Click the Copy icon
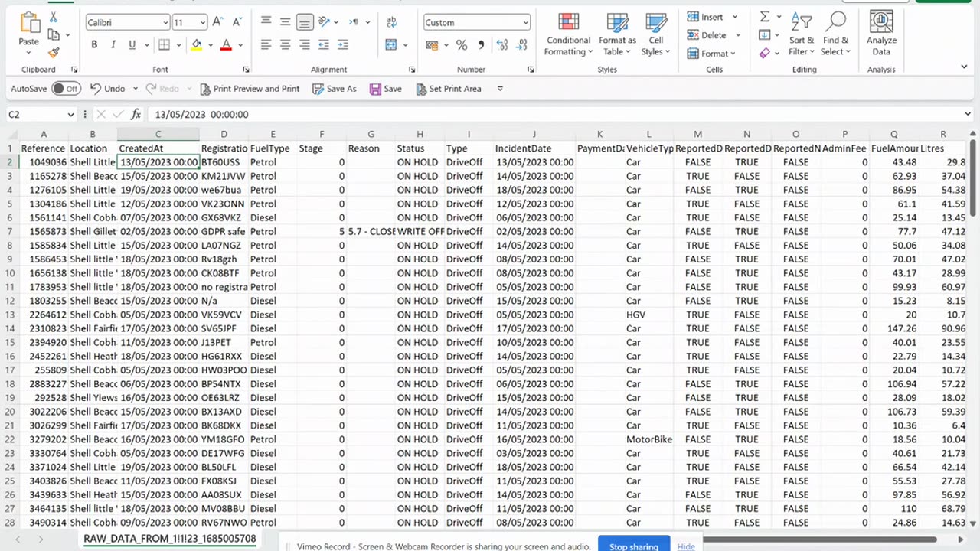This screenshot has height=551, width=980. click(53, 34)
